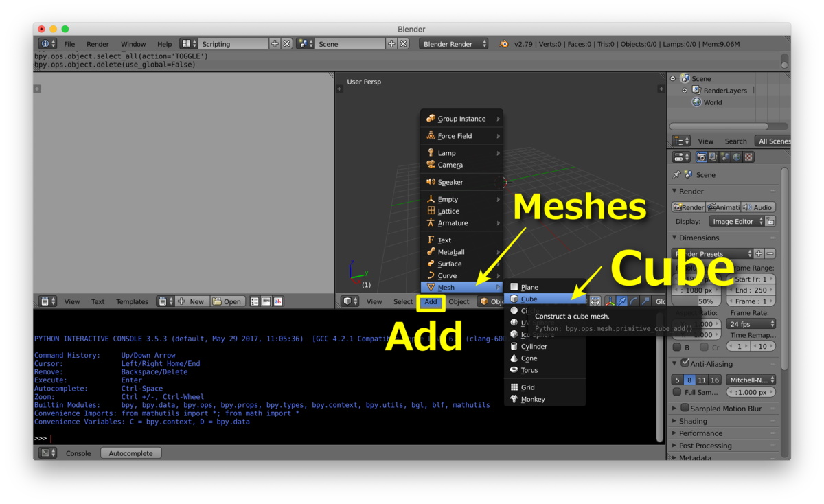Screen dimensions: 824x504
Task: Switch to Render Layers properties tab icon
Action: 713,157
